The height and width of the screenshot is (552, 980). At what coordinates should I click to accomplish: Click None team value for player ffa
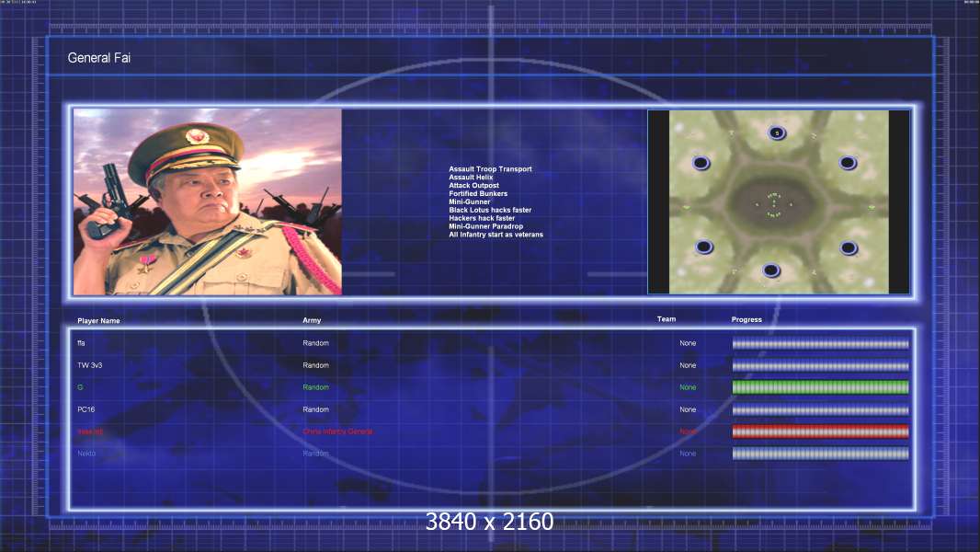click(688, 343)
